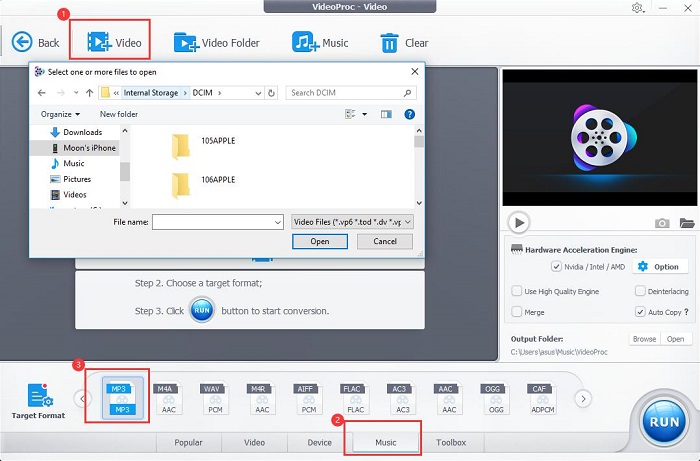Open the view options dropdown arrow
The image size is (700, 461).
click(x=365, y=115)
